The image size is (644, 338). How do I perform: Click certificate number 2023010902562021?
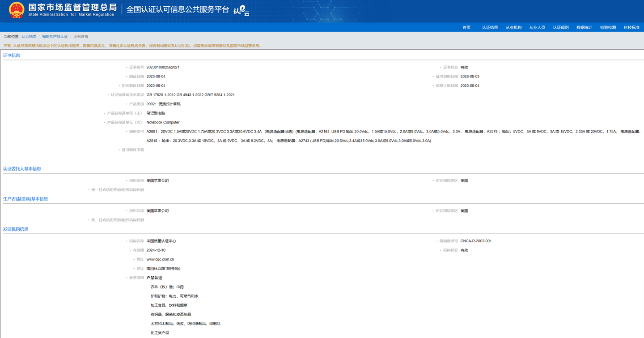163,67
